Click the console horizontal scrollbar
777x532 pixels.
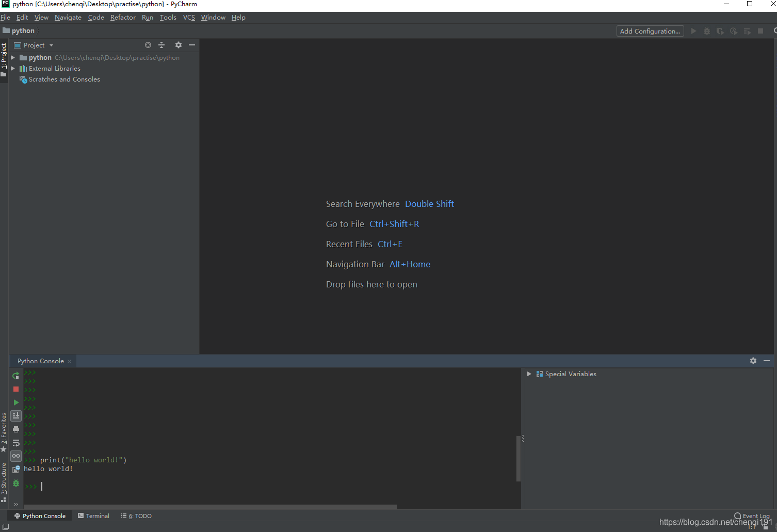pos(211,507)
